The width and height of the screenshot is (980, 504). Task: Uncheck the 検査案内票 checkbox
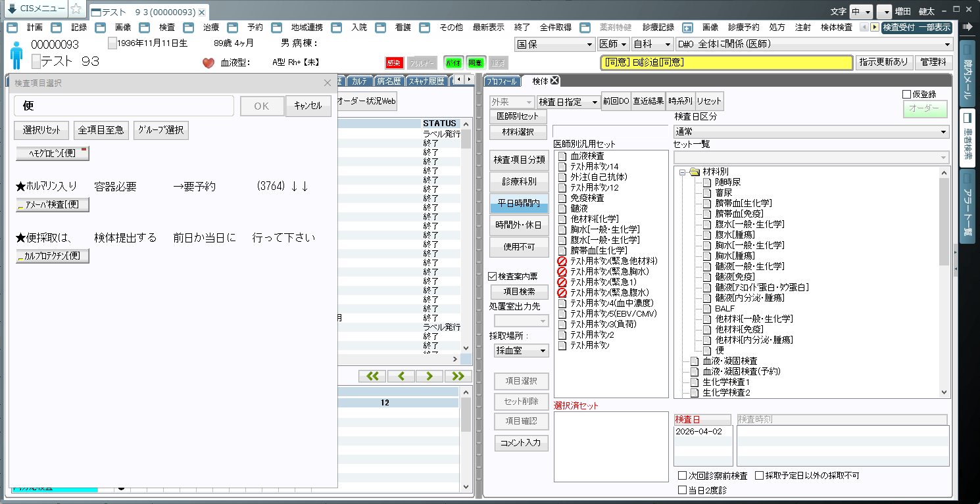493,277
